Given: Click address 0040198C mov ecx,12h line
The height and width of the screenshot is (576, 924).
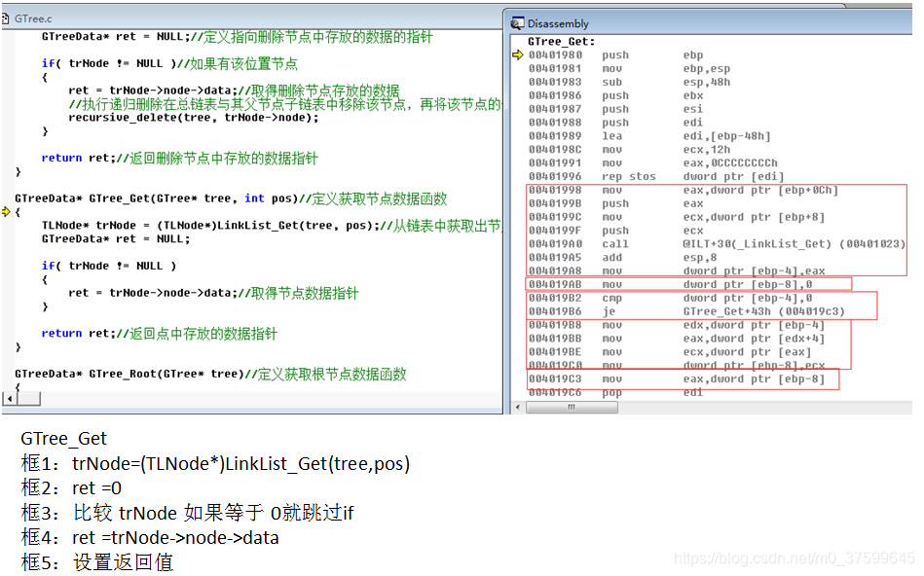Looking at the screenshot, I should [x=629, y=150].
